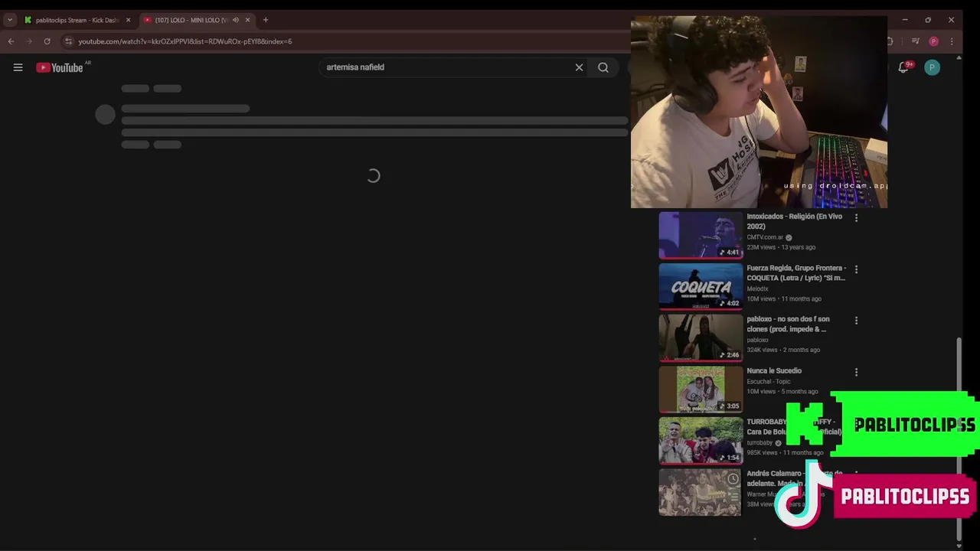
Task: Focus the browser address bar URL
Action: pos(185,41)
